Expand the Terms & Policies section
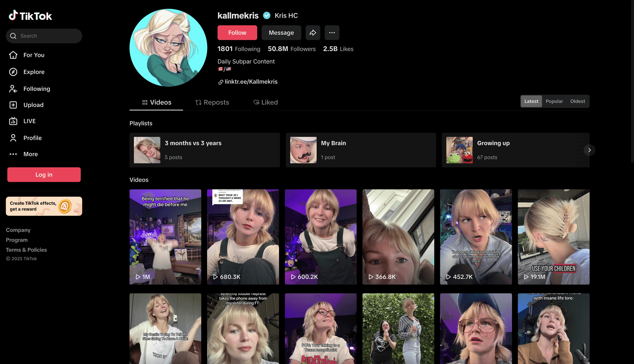Screen dimensions: 634x364 click(26, 250)
